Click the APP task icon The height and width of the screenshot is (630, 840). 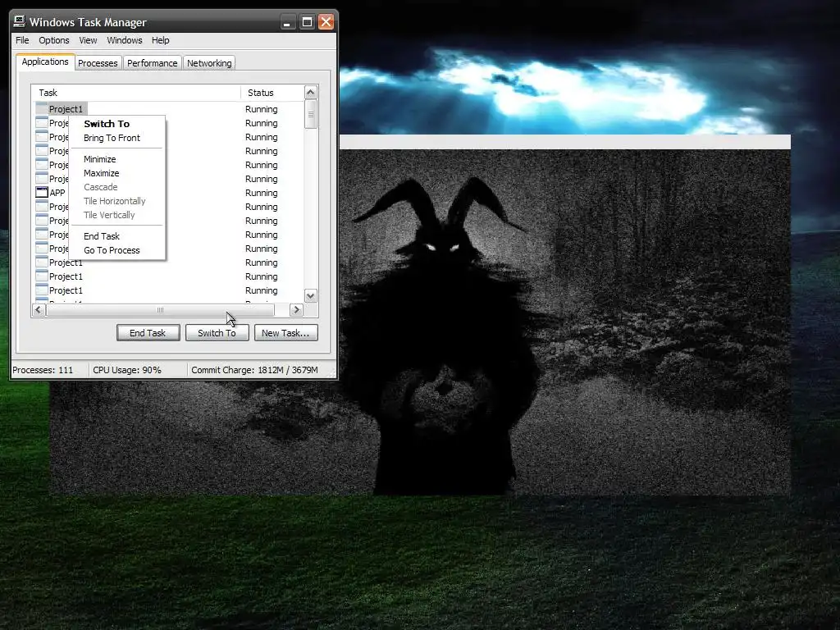pyautogui.click(x=42, y=192)
